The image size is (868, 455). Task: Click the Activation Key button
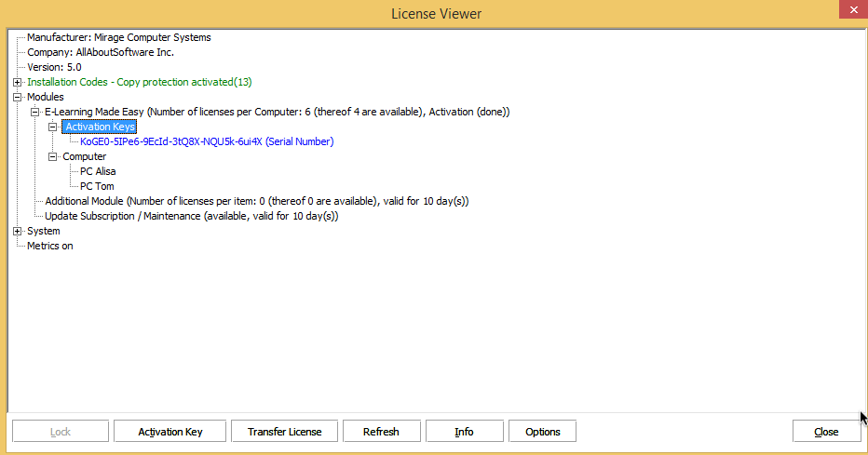click(x=170, y=432)
